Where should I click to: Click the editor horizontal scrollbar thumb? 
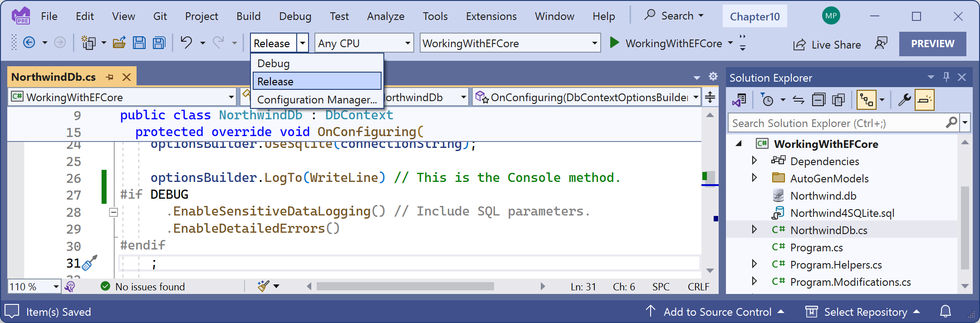coord(405,286)
